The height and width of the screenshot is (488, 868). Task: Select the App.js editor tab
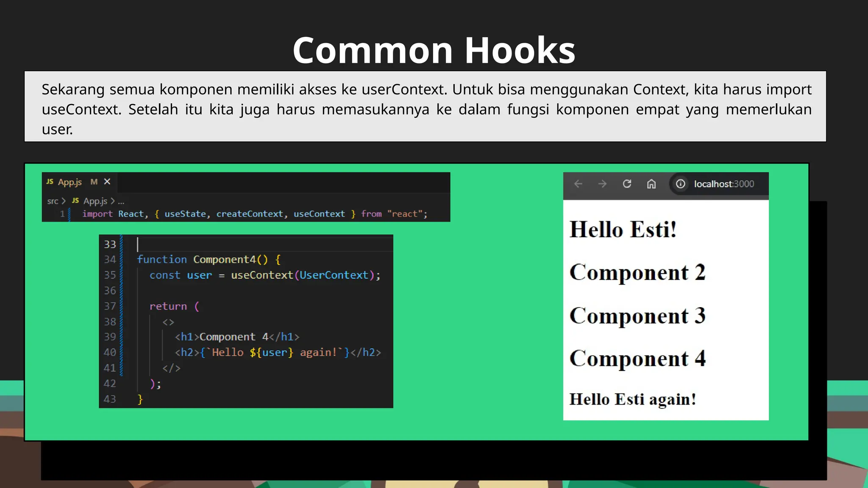[70, 182]
